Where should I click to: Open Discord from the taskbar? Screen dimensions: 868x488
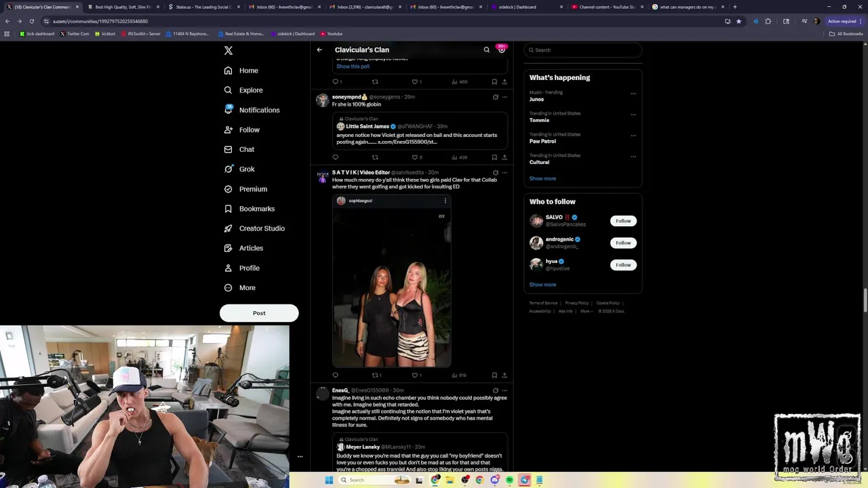click(x=494, y=480)
